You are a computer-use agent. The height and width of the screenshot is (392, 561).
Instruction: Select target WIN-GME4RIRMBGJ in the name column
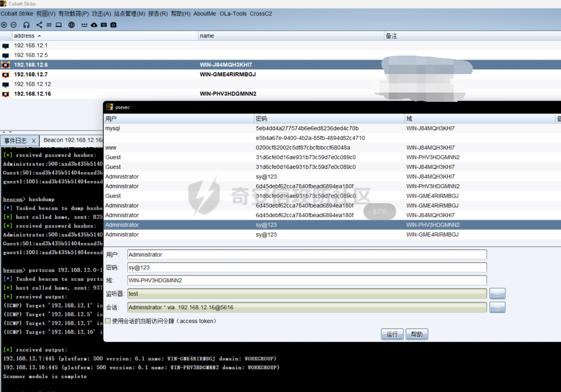pyautogui.click(x=228, y=75)
